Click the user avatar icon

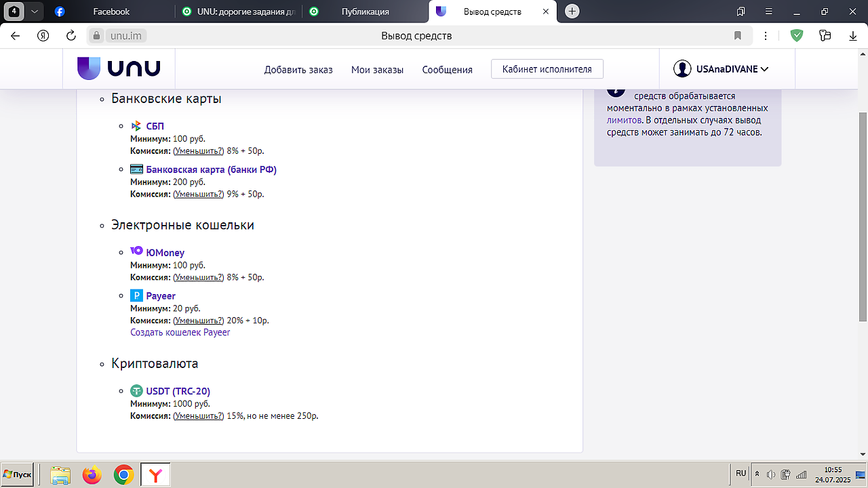pyautogui.click(x=682, y=68)
